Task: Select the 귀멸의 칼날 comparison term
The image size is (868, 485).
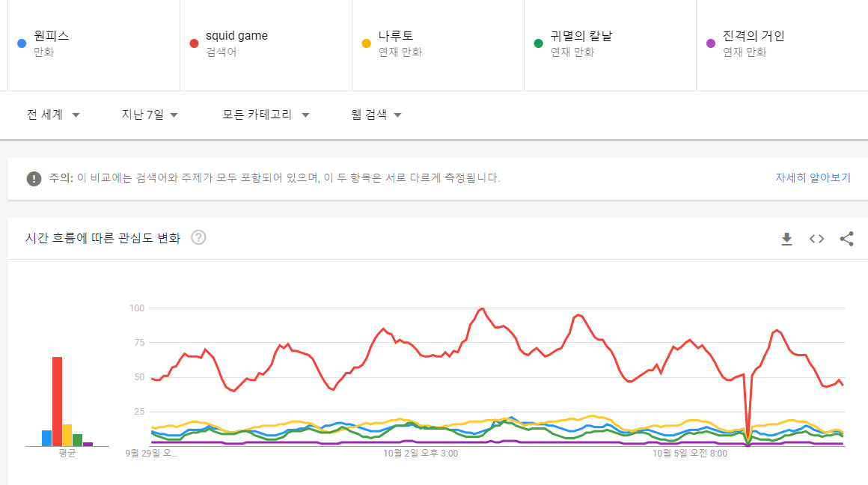Action: pyautogui.click(x=581, y=36)
